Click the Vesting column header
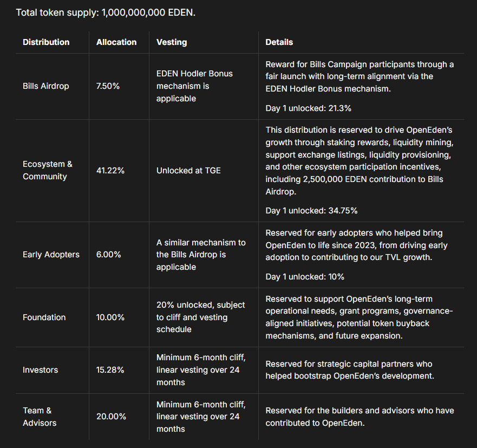The image size is (477, 448). tap(171, 42)
